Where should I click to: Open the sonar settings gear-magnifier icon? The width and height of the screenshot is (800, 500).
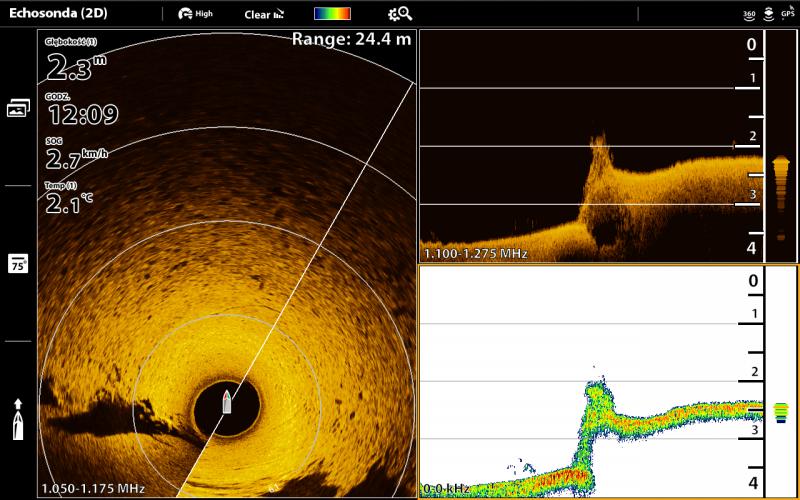[400, 14]
